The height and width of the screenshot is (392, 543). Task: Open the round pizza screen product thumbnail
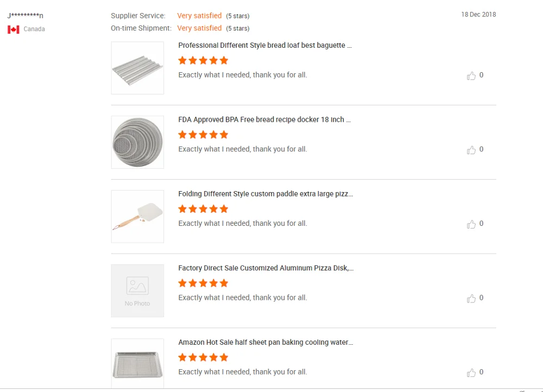pos(137,142)
